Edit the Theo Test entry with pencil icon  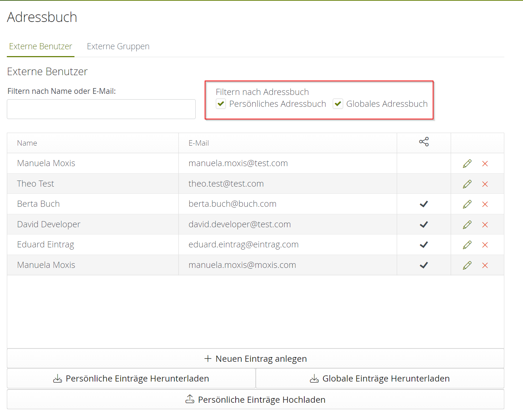467,184
